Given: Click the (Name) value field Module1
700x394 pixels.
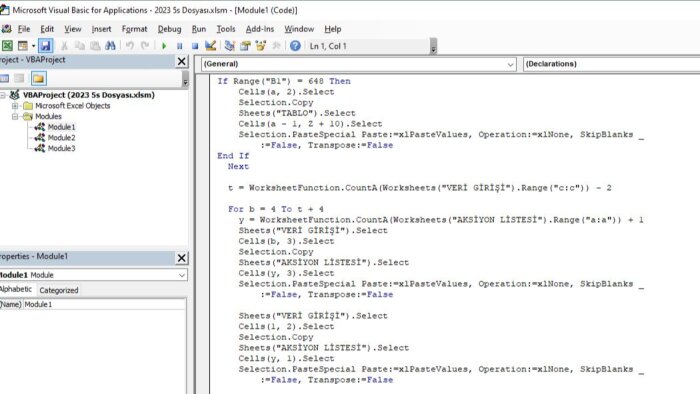Looking at the screenshot, I should click(104, 304).
